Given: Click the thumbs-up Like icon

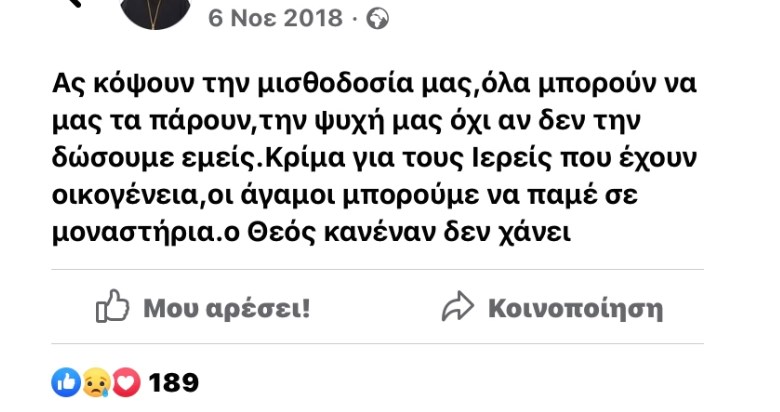Looking at the screenshot, I should 112,307.
